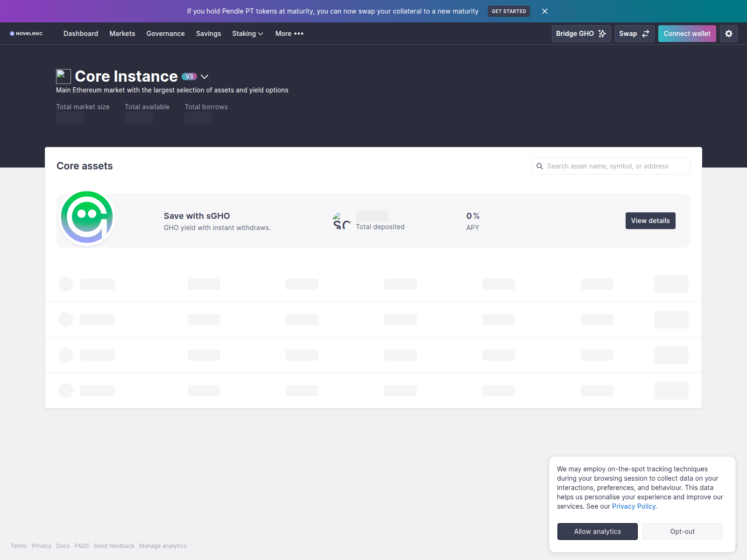Click the 'Total market size' label
Image resolution: width=747 pixels, height=560 pixels.
point(83,107)
